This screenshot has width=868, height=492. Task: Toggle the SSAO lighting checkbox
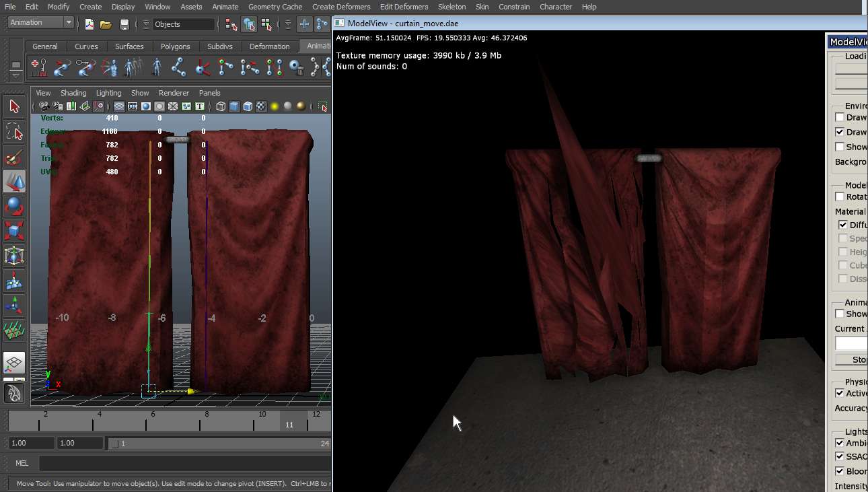(840, 456)
